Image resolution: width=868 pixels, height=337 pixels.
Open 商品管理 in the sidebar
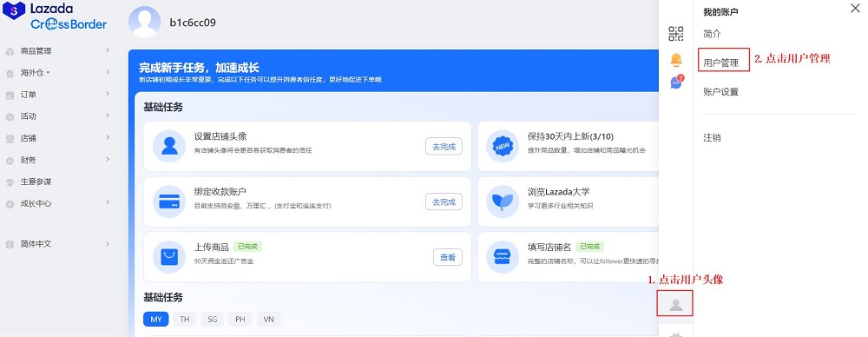point(36,51)
